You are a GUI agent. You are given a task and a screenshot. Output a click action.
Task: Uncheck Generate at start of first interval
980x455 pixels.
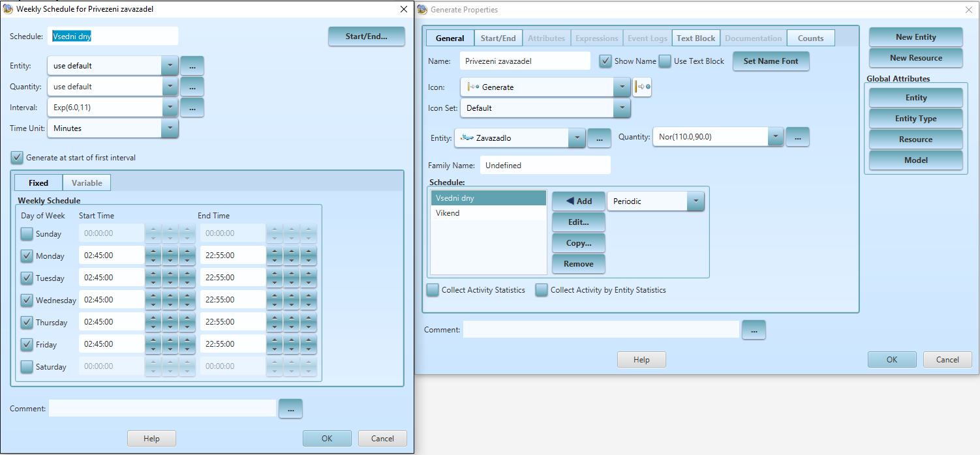coord(17,158)
